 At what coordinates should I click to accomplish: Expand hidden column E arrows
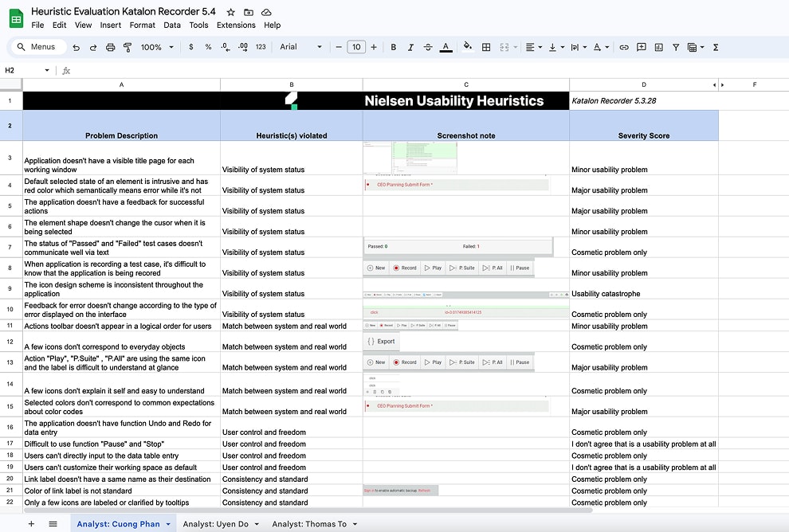click(x=718, y=85)
